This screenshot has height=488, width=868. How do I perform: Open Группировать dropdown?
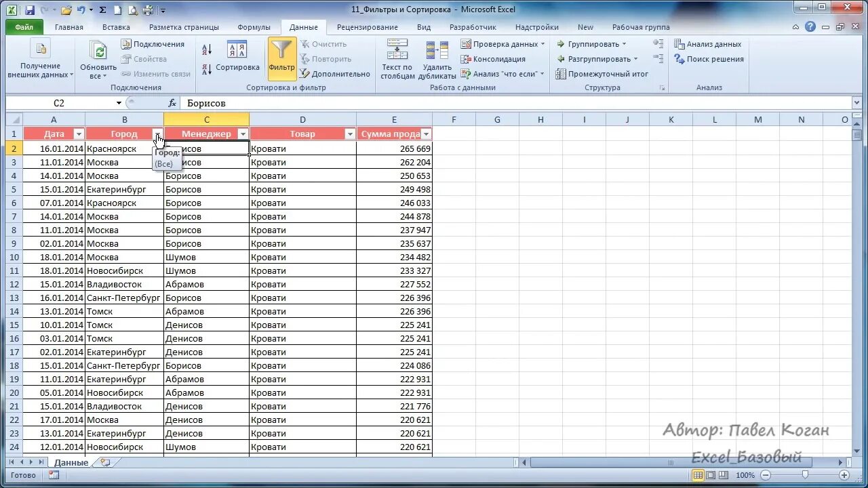[x=625, y=44]
